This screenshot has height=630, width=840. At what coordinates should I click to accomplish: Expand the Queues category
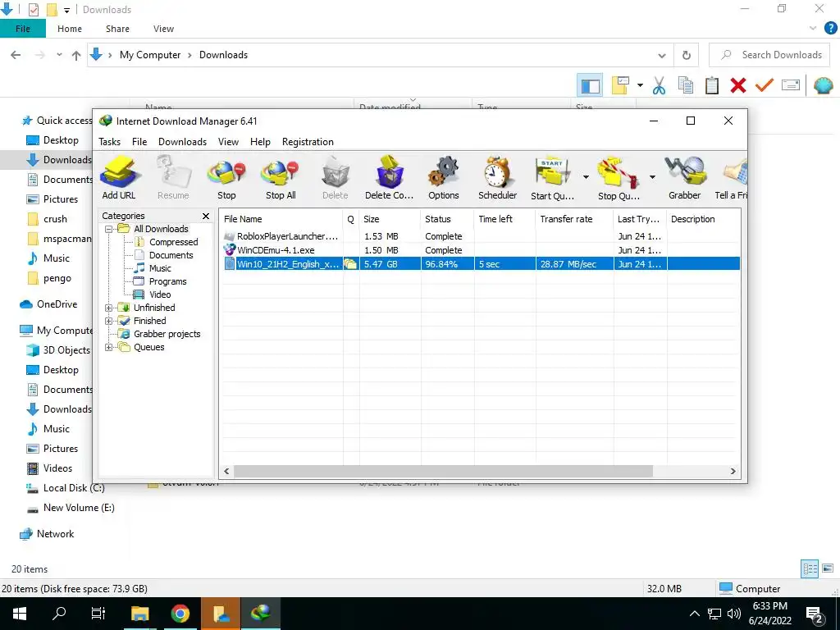(108, 347)
